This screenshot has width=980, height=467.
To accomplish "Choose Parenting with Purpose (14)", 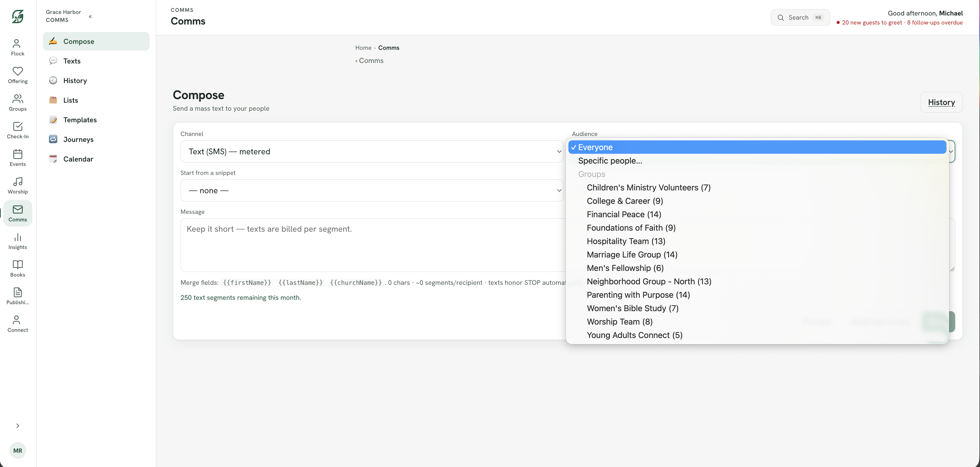I will (x=757, y=295).
